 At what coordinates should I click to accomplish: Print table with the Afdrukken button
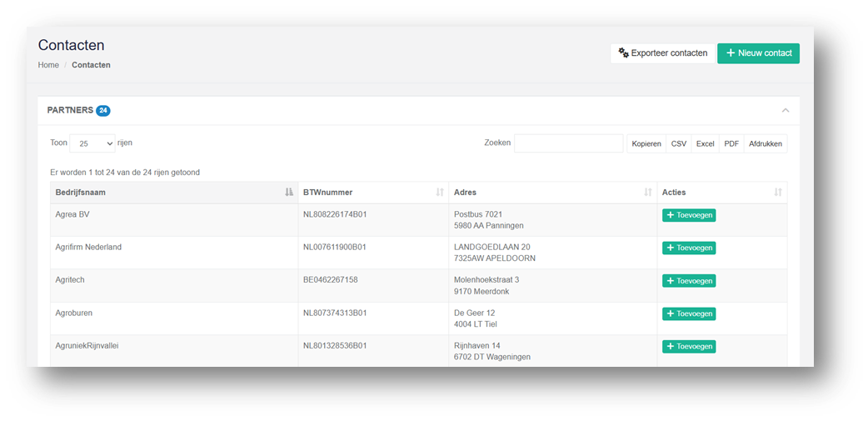766,143
